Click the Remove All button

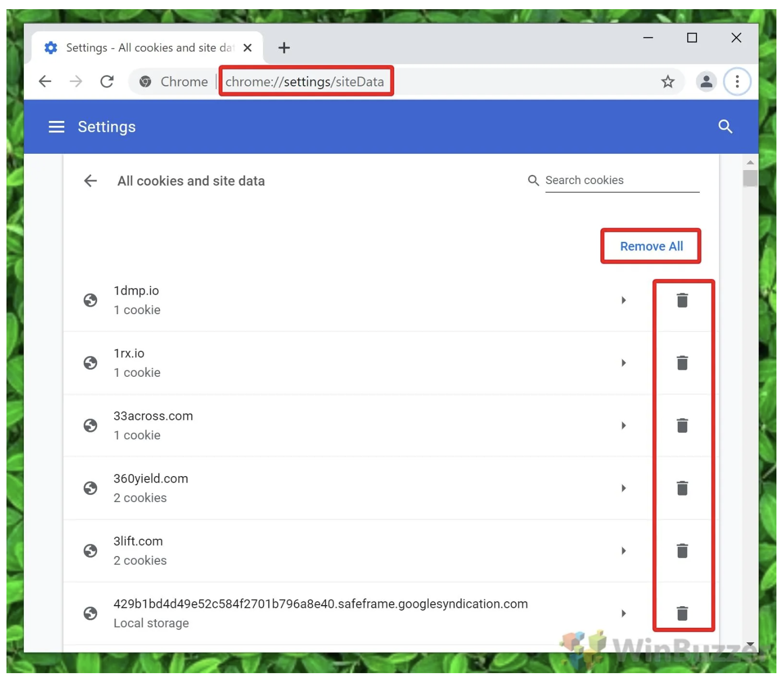coord(651,246)
